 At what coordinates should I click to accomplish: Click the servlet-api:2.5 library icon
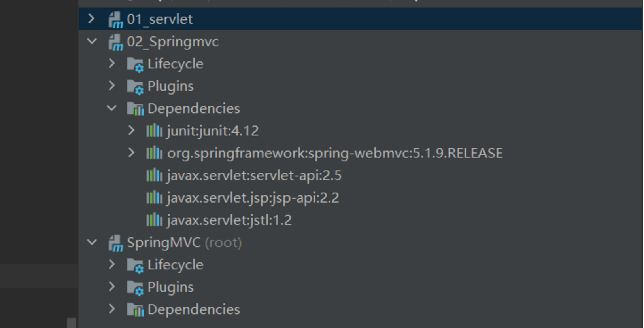point(154,176)
